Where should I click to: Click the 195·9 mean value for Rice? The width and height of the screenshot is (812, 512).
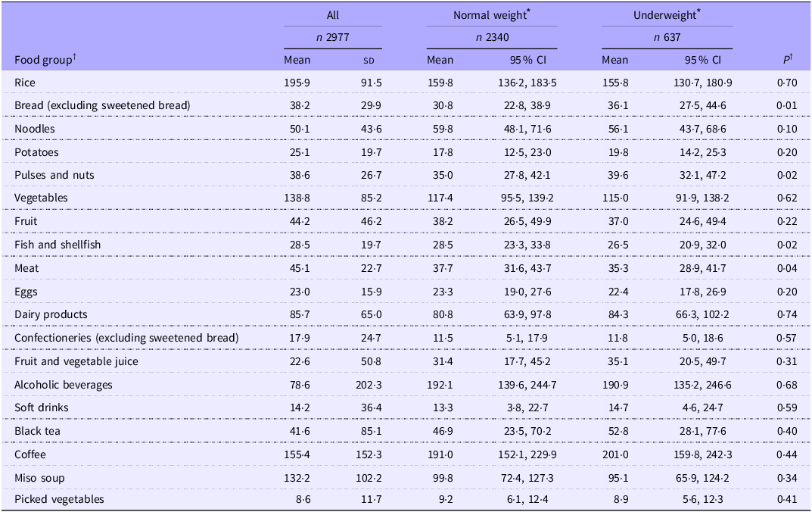coord(297,83)
